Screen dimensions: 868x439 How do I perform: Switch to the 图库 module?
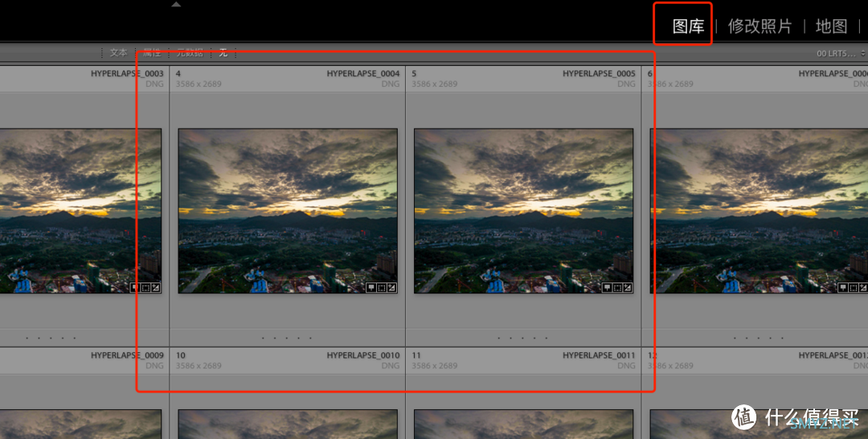[x=688, y=26]
